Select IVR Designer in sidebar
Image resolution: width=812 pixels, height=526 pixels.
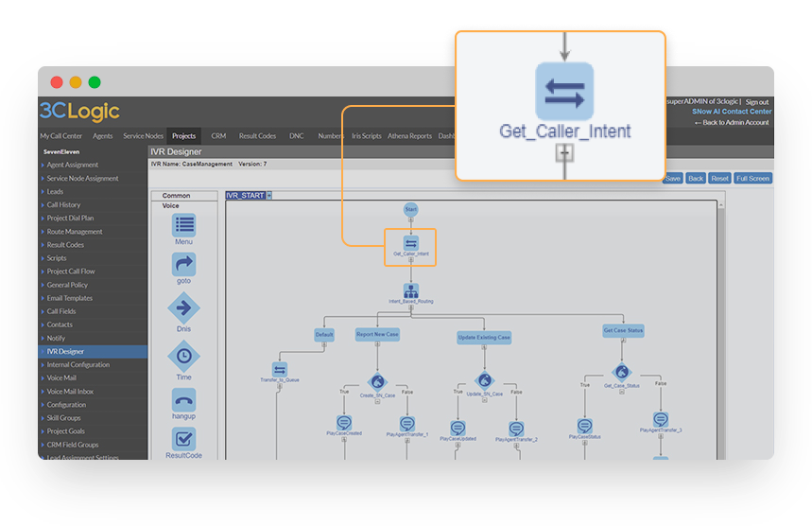[x=93, y=351]
